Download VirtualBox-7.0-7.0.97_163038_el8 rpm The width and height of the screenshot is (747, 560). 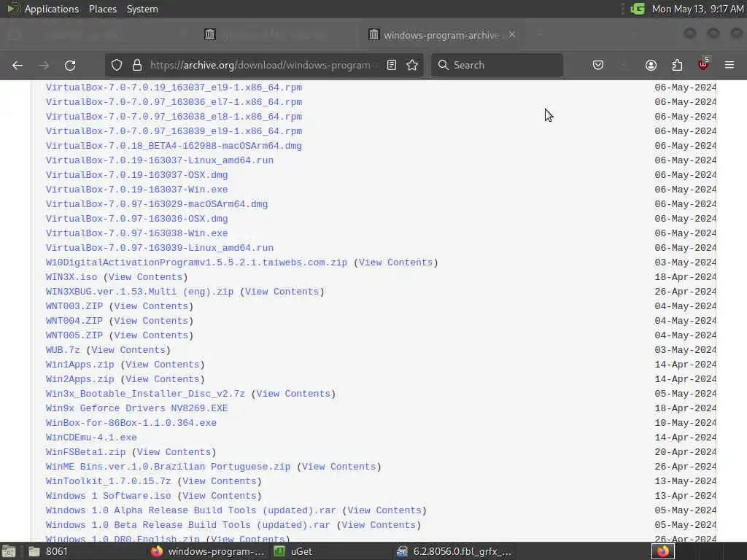coord(174,117)
